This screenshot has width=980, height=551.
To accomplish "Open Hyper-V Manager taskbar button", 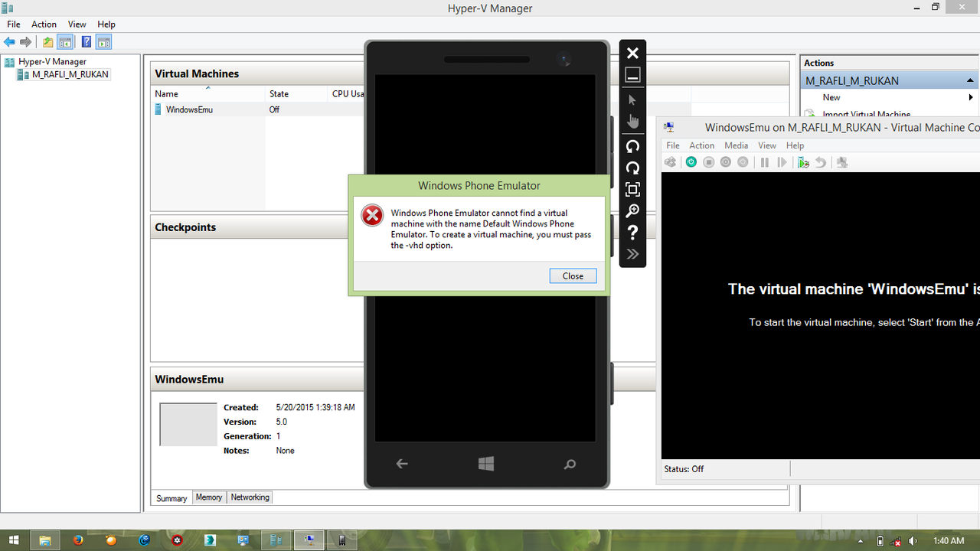I will pyautogui.click(x=276, y=540).
